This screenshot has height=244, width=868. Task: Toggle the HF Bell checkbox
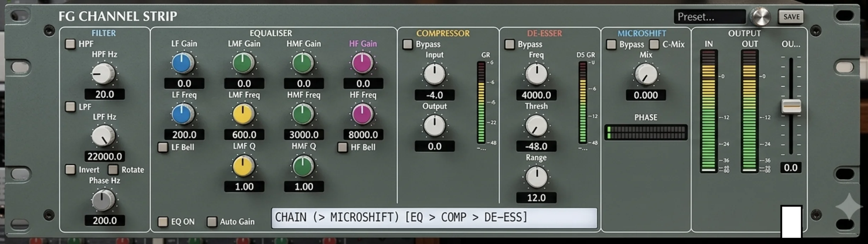click(x=342, y=147)
